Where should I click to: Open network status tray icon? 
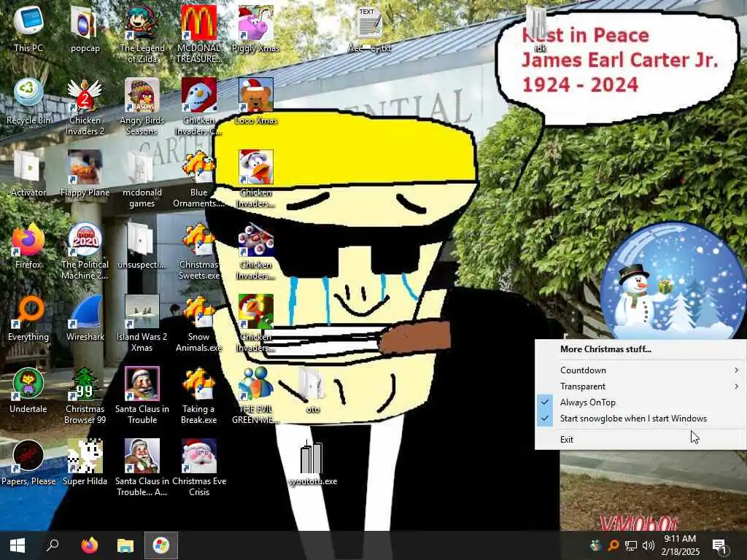point(631,545)
